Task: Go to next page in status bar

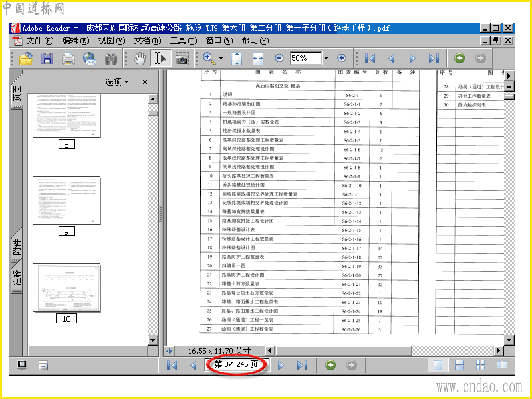Action: [281, 365]
